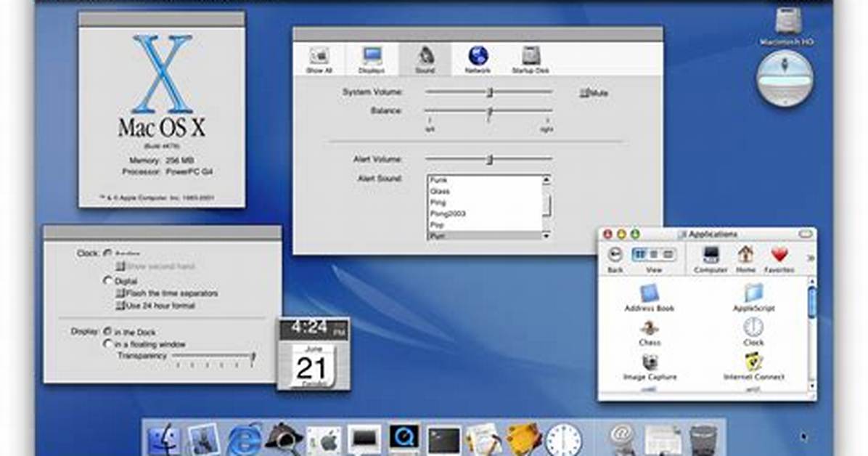Select the Analog clock radio button
The image size is (868, 456).
[108, 253]
